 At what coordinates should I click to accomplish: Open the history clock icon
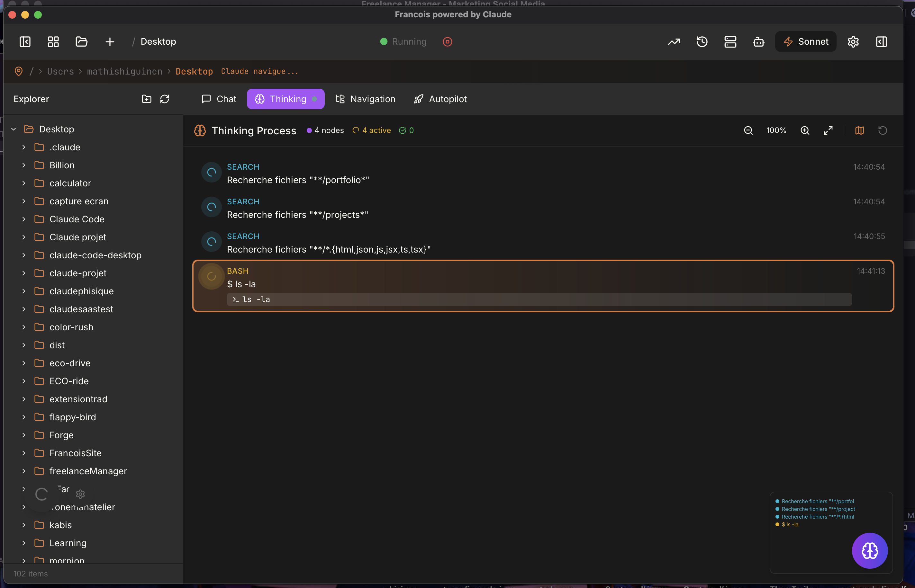702,42
